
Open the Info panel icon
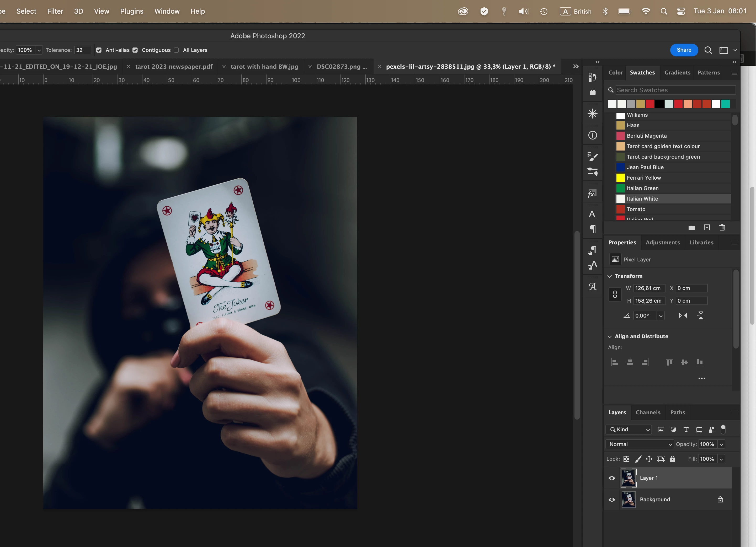click(592, 135)
